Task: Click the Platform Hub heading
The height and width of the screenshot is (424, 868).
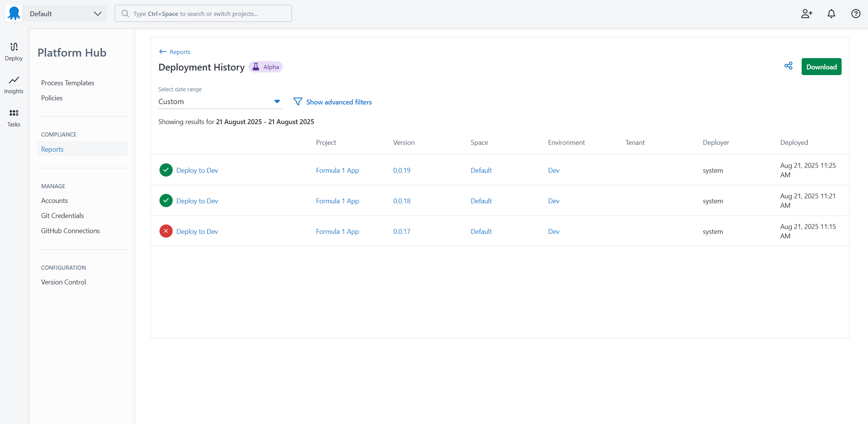Action: pos(72,52)
